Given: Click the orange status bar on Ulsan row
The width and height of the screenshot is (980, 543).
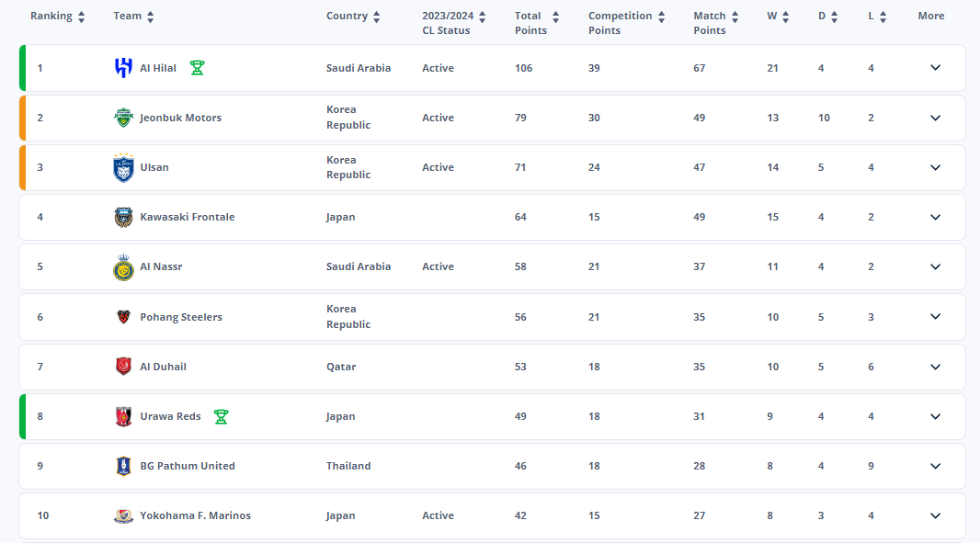Looking at the screenshot, I should click(x=22, y=167).
